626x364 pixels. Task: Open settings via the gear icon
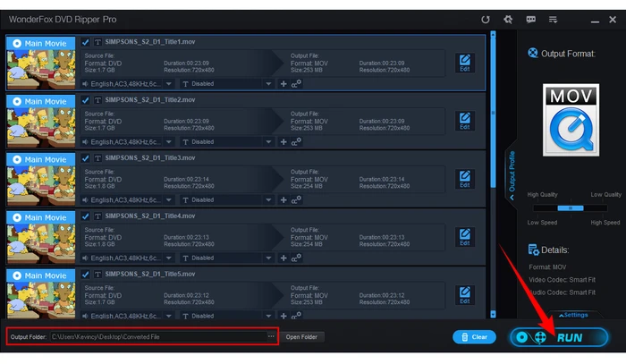pos(508,19)
